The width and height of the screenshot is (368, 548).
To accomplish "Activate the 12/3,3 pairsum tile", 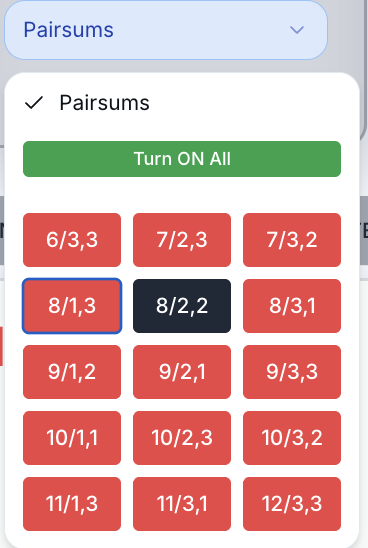I will click(292, 504).
